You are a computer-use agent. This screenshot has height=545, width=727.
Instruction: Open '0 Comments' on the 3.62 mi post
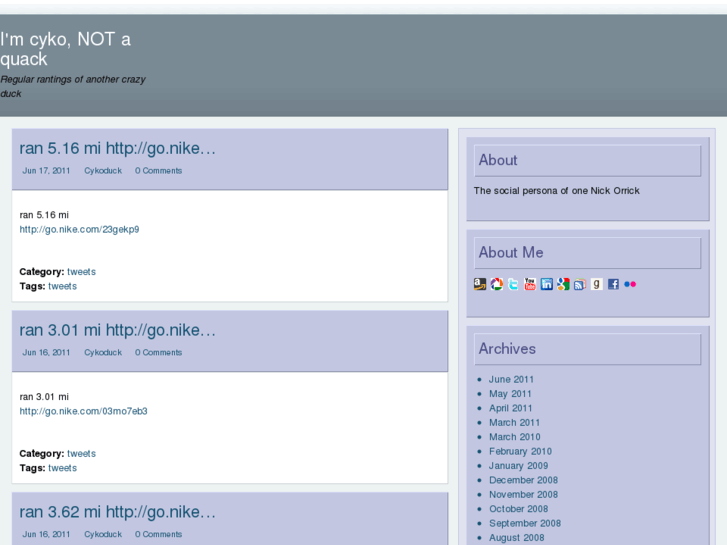159,534
